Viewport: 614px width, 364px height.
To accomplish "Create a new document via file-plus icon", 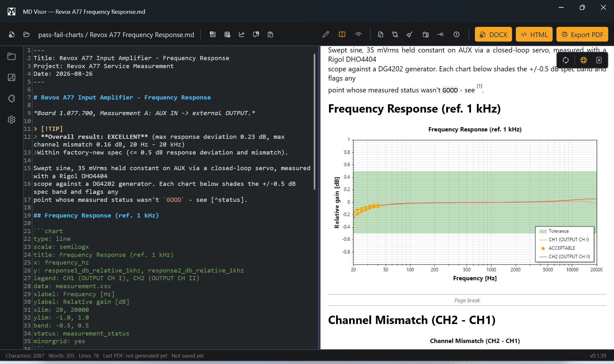I will [x=12, y=35].
